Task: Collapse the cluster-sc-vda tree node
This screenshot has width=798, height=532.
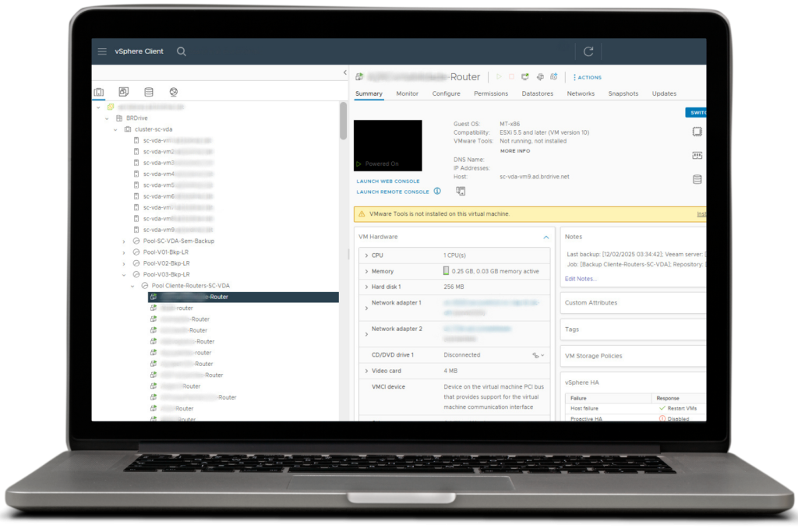Action: coord(115,130)
